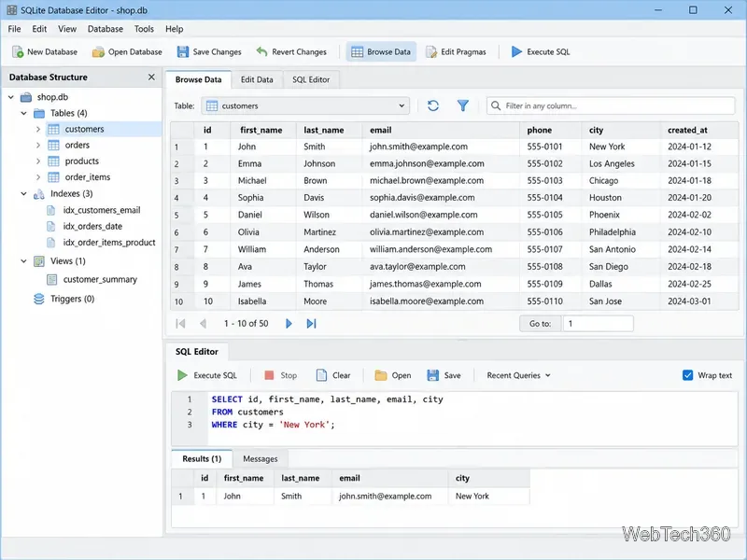Click the Filter in any column search box
The width and height of the screenshot is (747, 560).
(611, 105)
